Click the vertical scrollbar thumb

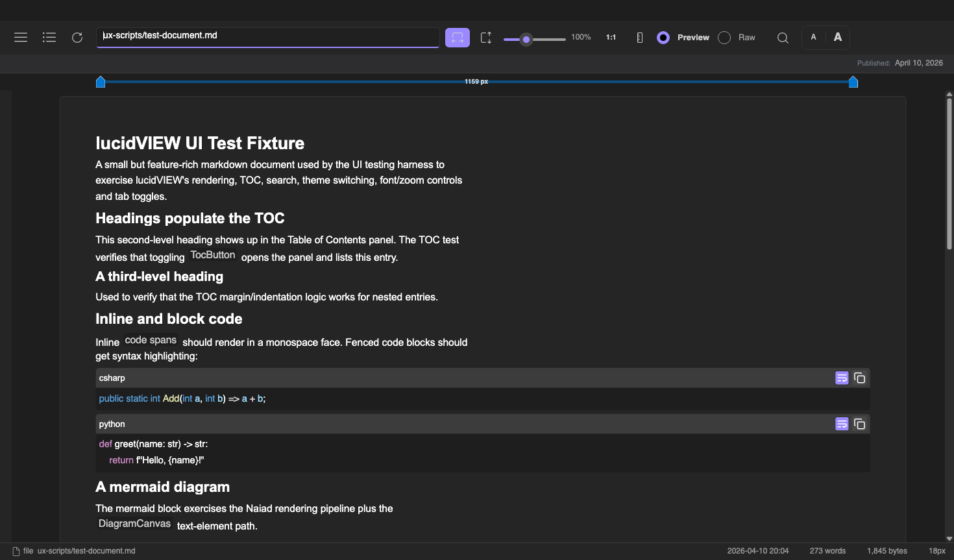coord(949,173)
